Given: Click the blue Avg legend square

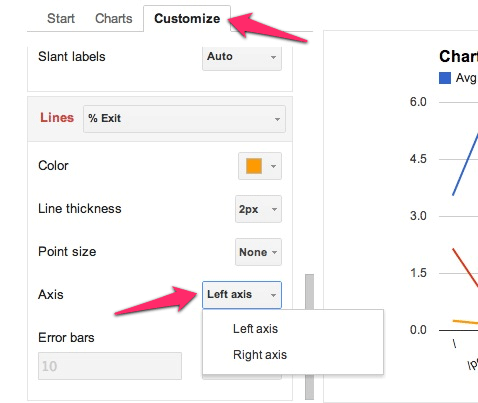Looking at the screenshot, I should [445, 78].
